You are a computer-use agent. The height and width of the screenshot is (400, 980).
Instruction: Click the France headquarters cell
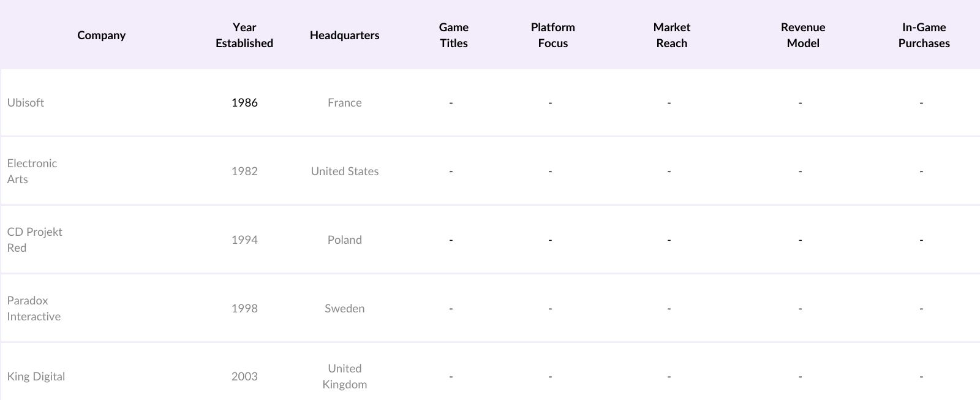pyautogui.click(x=344, y=102)
